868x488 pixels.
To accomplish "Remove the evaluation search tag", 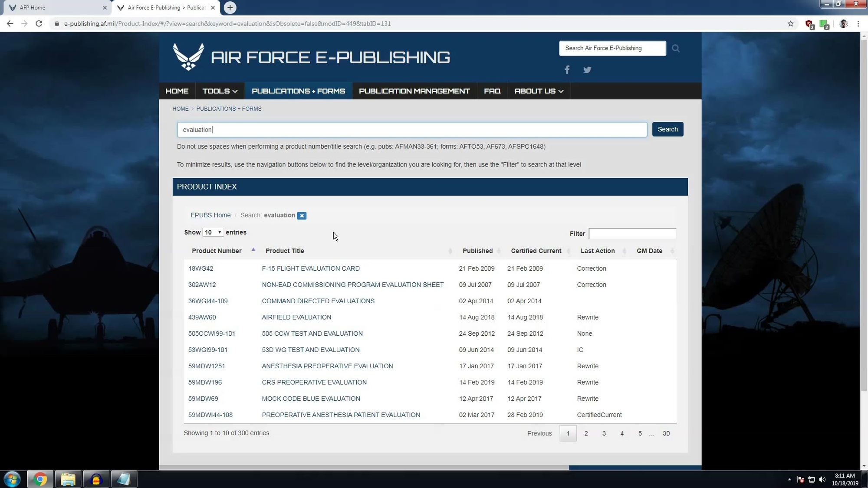I will tap(302, 216).
